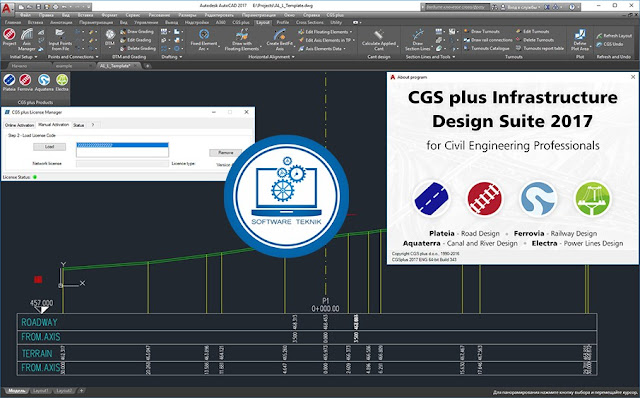The height and width of the screenshot is (398, 640).
Task: Select highlighted license code entry
Action: tap(122, 145)
